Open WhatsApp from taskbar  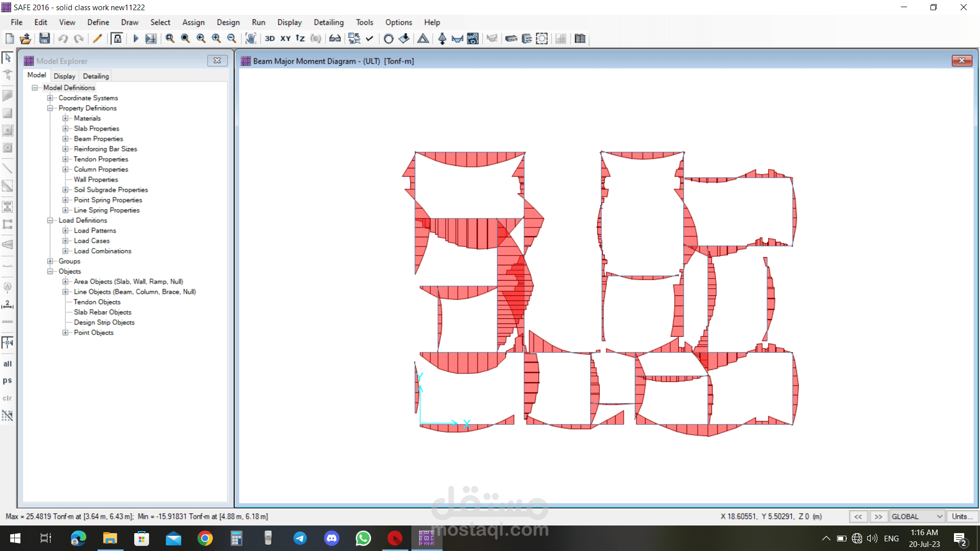[363, 538]
